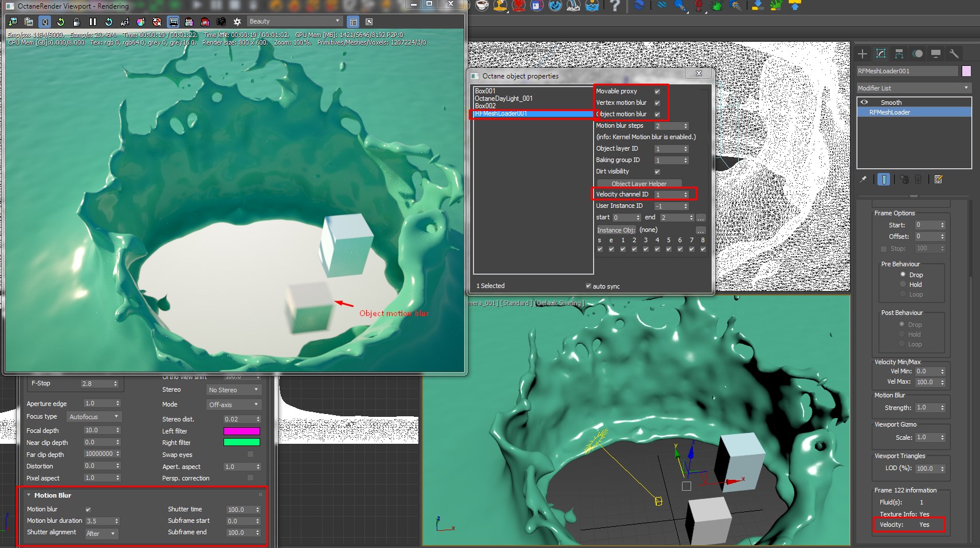Open the Modify tab in command panel
This screenshot has width=980, height=548.
click(881, 54)
